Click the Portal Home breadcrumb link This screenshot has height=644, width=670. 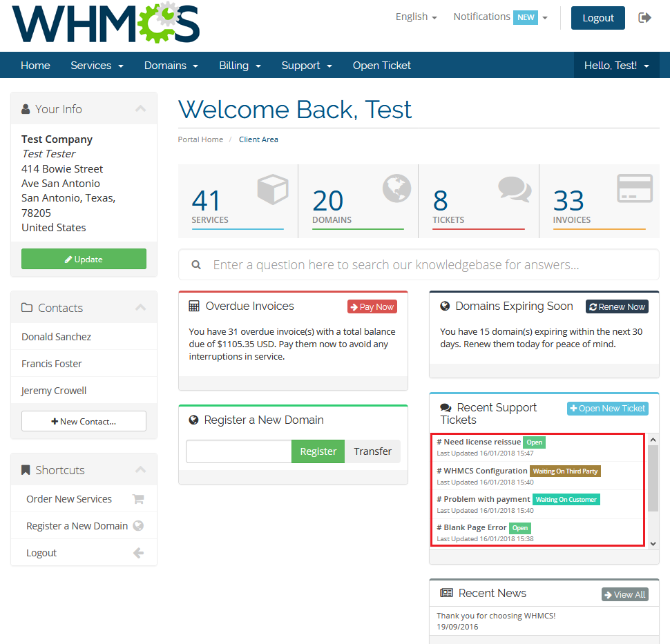click(200, 139)
